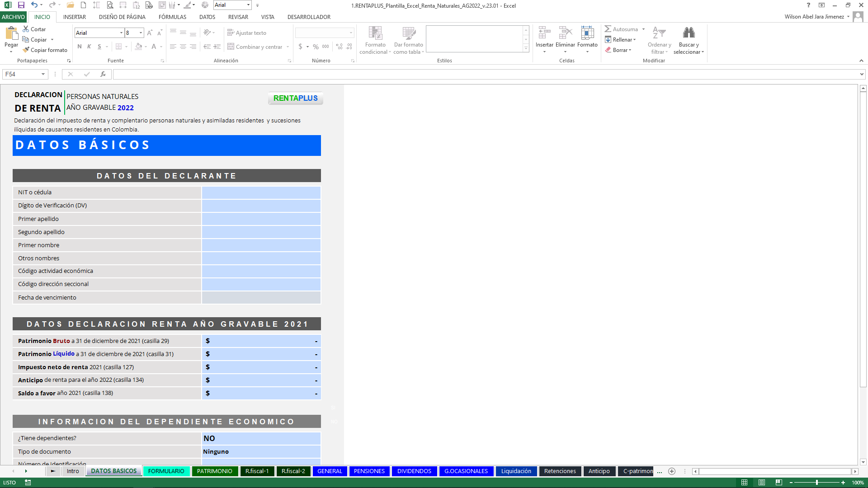Click Copiar formato paintbrush icon
This screenshot has width=868, height=488.
coord(26,50)
